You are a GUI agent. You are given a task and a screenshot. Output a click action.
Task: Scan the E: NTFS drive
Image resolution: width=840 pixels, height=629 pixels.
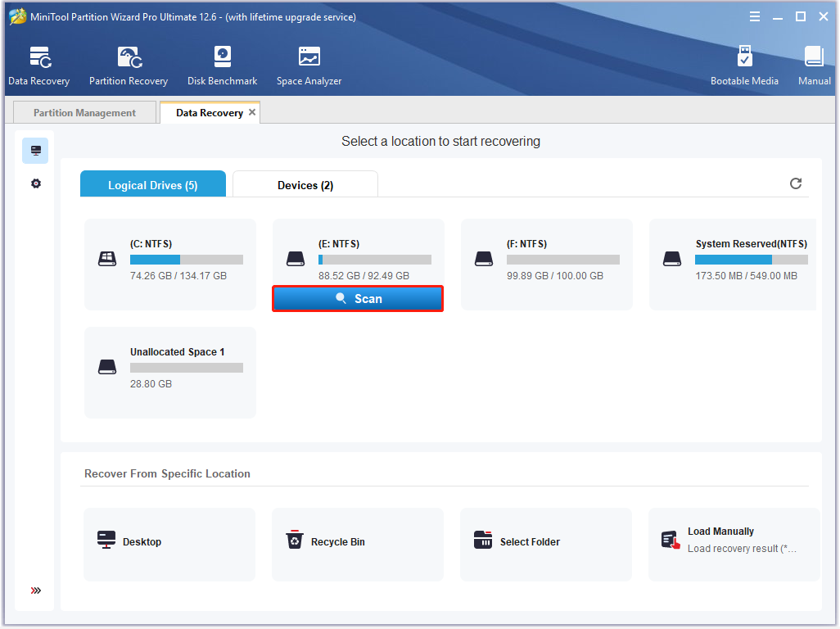click(x=358, y=298)
